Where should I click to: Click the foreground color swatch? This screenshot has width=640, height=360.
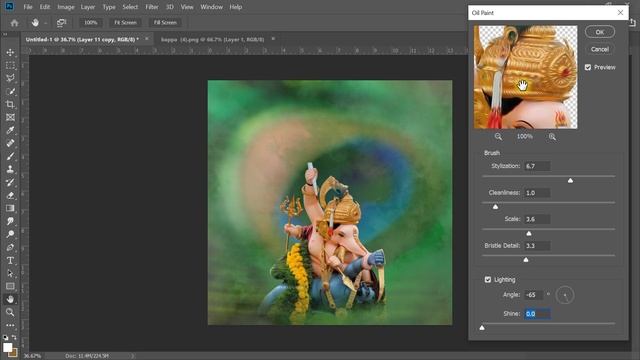(x=7, y=347)
